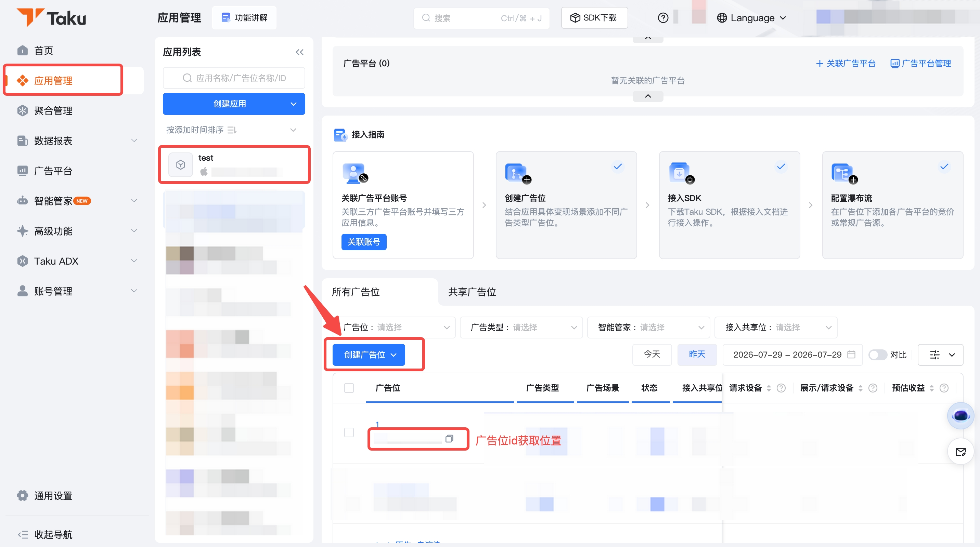
Task: Click the 配置瀑布流 card icon
Action: pos(844,173)
